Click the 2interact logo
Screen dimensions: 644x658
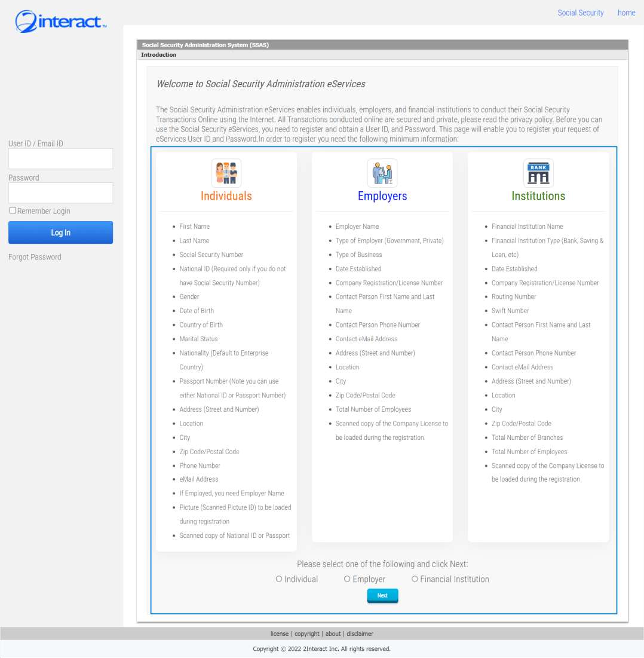point(60,20)
